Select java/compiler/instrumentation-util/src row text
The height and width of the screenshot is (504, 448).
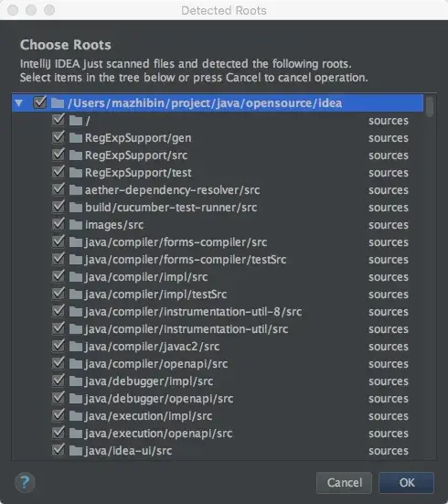pyautogui.click(x=187, y=329)
